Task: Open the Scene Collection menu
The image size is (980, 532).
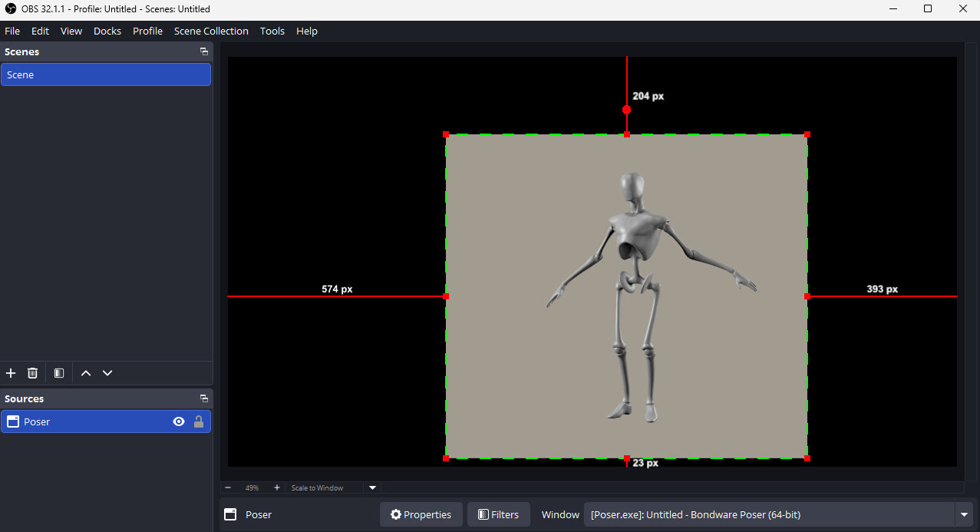Action: click(x=211, y=31)
